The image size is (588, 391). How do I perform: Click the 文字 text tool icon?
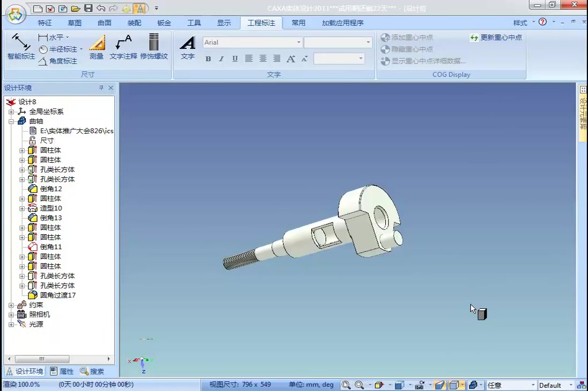coord(187,47)
